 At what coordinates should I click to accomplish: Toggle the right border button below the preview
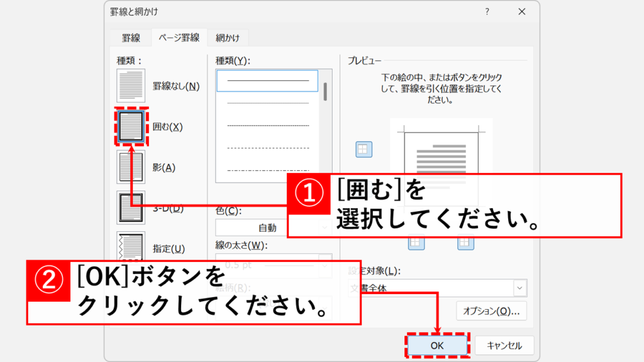[465, 242]
